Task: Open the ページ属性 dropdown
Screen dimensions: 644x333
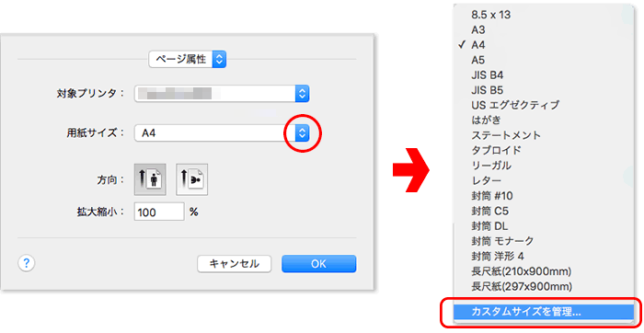Action: (188, 59)
